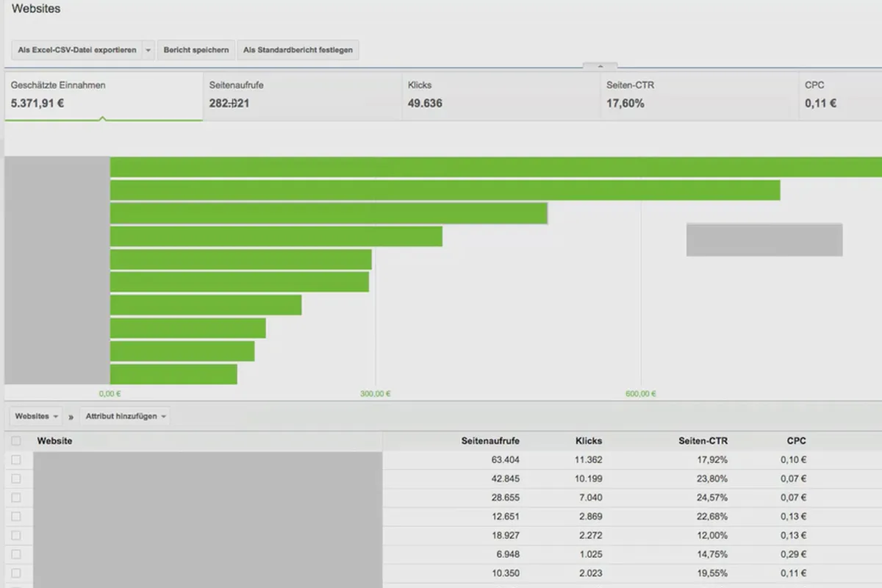Check the row with 63.404 Seitenaufrufe
This screenshot has height=588, width=882.
tap(16, 460)
